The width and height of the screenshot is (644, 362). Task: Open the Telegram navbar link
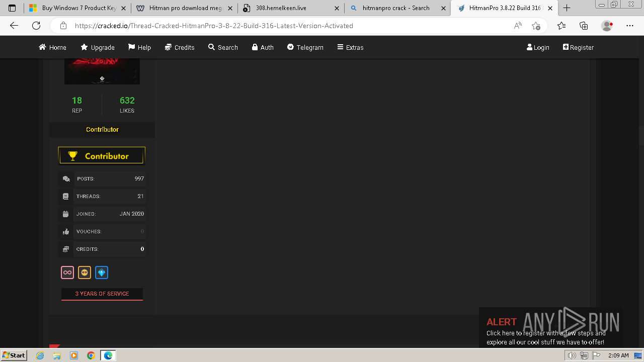(305, 47)
